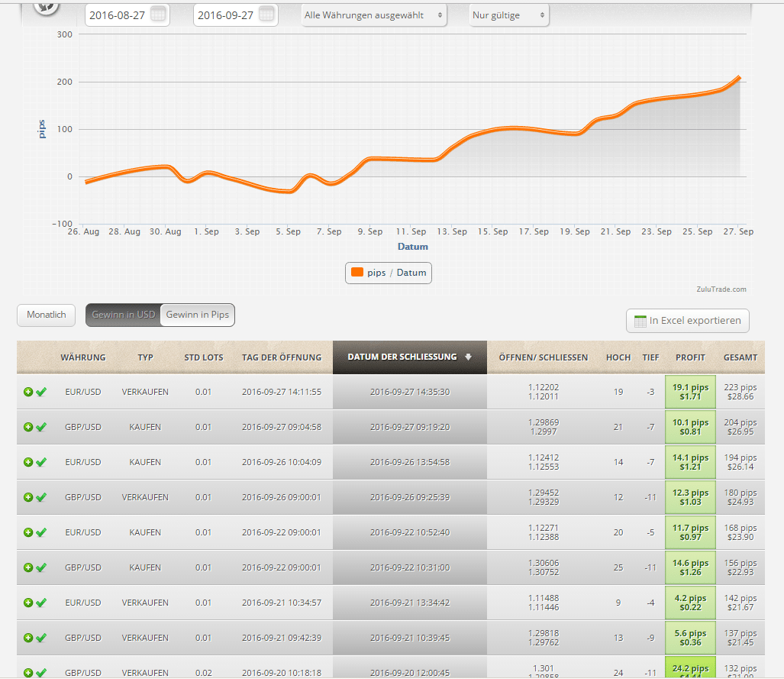Open the Nur gültige filter dropdown

[x=508, y=15]
